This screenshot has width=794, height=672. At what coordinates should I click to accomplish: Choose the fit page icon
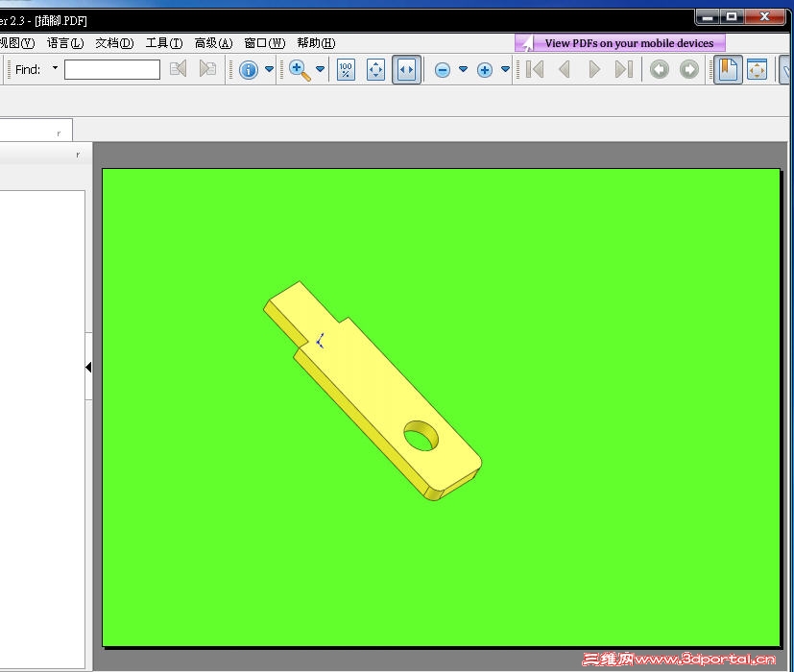pyautogui.click(x=375, y=70)
